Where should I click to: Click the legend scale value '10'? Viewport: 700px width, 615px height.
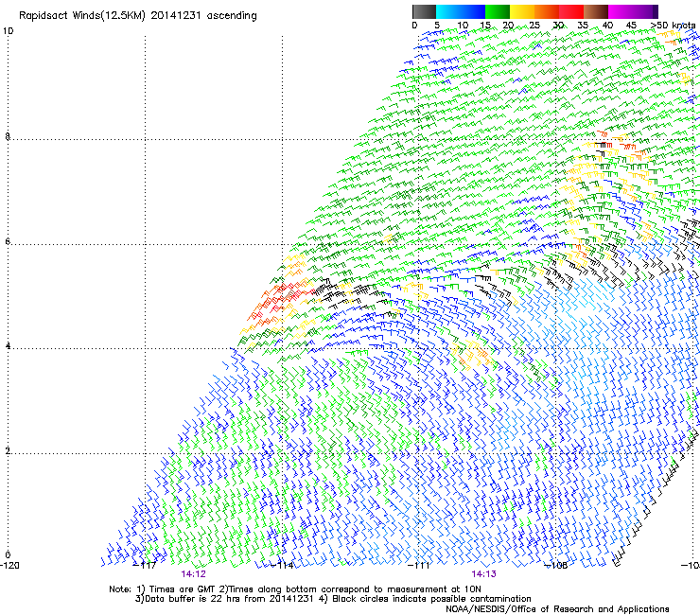[463, 26]
